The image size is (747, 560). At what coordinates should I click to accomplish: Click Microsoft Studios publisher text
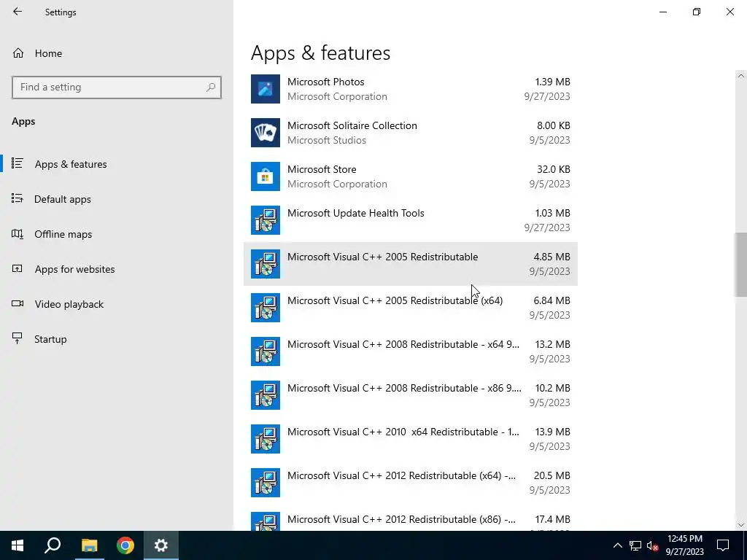point(327,140)
